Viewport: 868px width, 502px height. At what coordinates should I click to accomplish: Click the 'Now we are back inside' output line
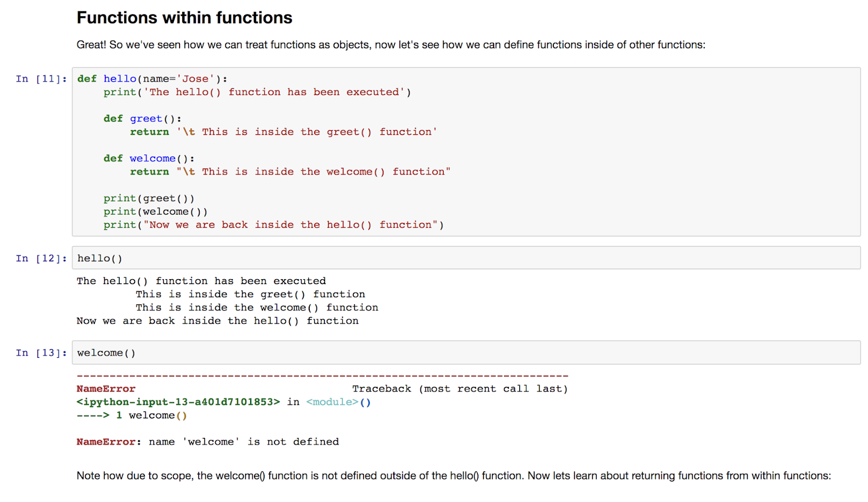pyautogui.click(x=217, y=320)
